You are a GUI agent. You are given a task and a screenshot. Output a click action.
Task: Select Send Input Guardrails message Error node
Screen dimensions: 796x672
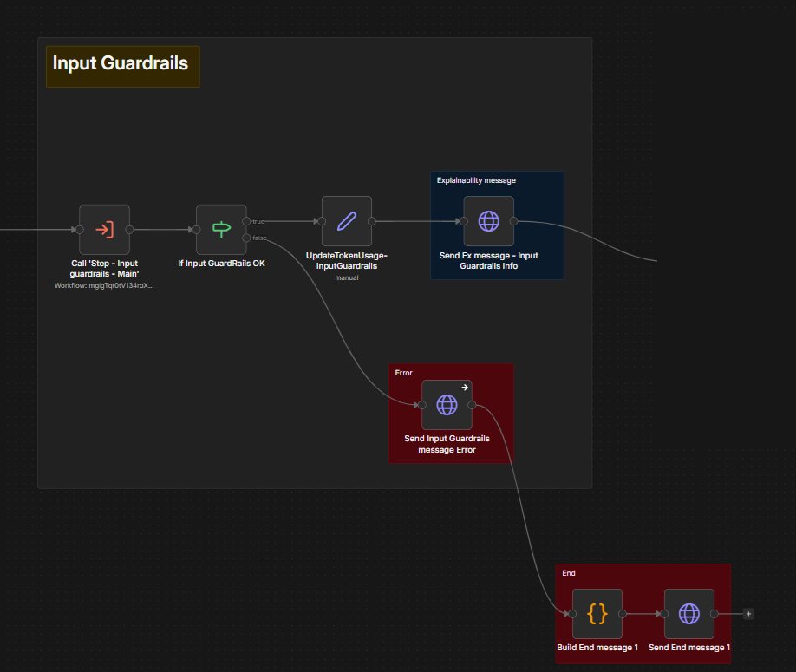[447, 405]
